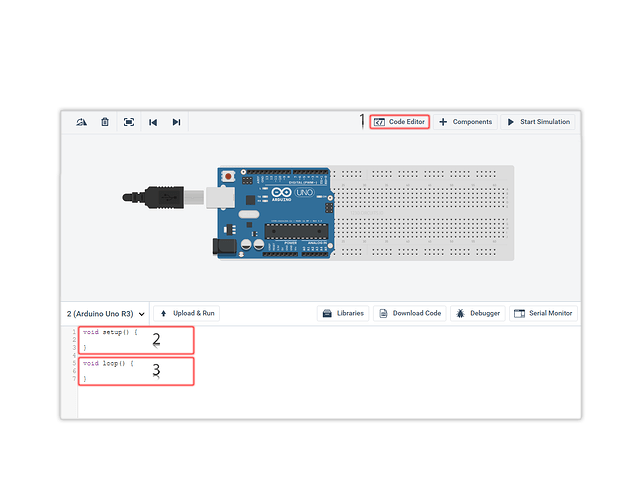Screen dimensions: 625x500
Task: Click the redo step-forward arrow icon
Action: pyautogui.click(x=176, y=122)
